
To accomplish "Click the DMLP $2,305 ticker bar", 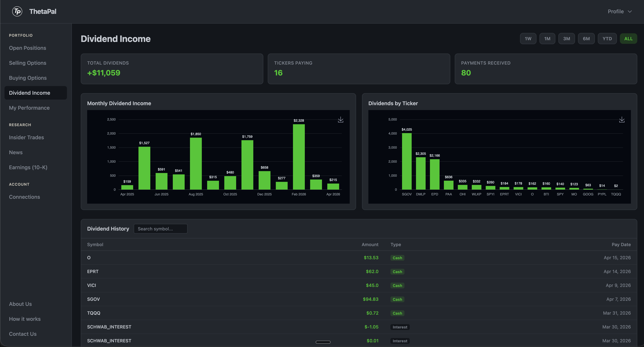I will 421,173.
